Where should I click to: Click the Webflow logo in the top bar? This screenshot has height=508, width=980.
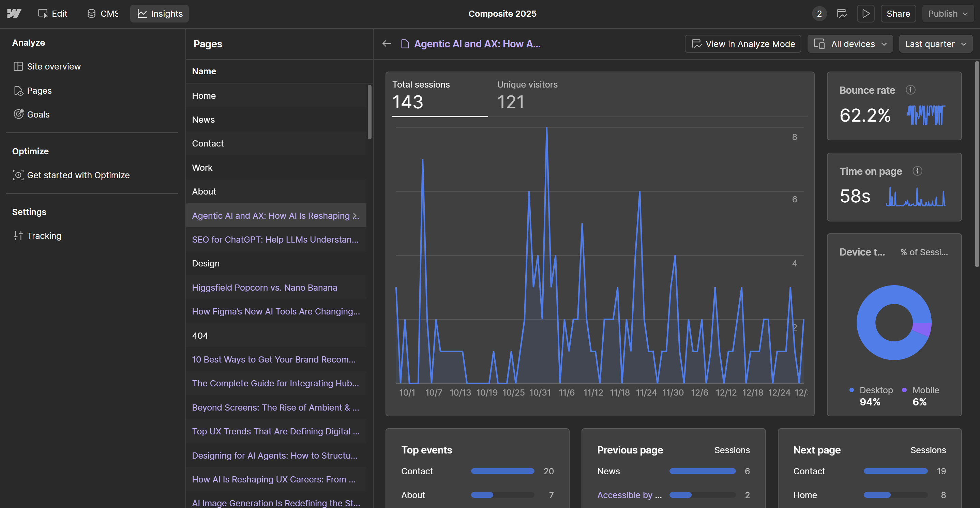(14, 13)
